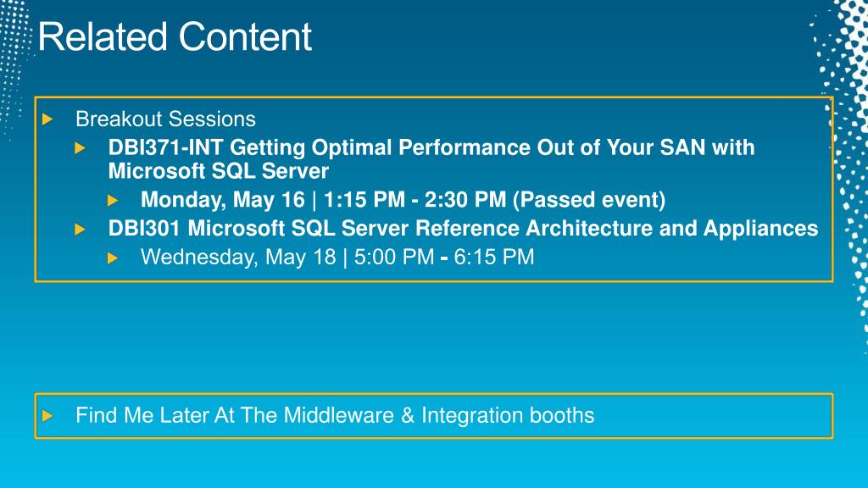The width and height of the screenshot is (868, 488).
Task: Click the arrow bullet before Monday, May 16
Action: pos(113,200)
